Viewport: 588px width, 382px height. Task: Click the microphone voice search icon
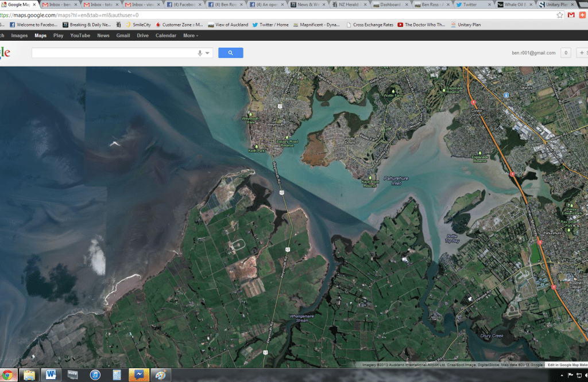pos(200,53)
